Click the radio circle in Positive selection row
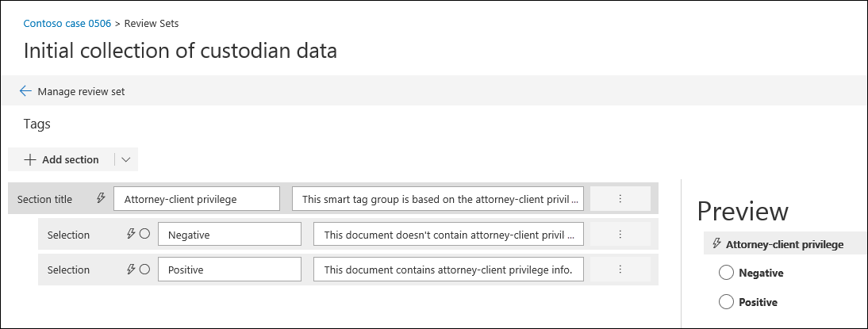 [x=144, y=270]
